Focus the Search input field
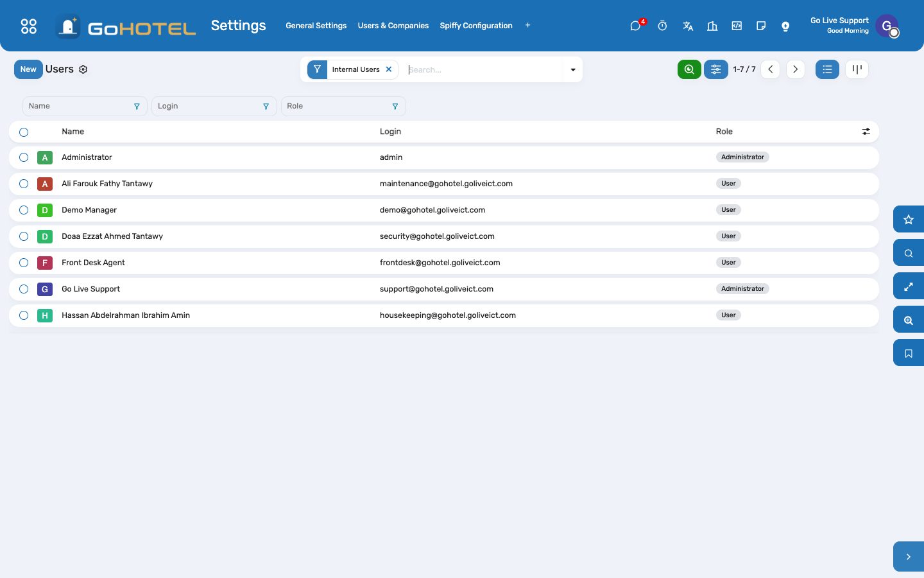This screenshot has height=578, width=924. (484, 69)
